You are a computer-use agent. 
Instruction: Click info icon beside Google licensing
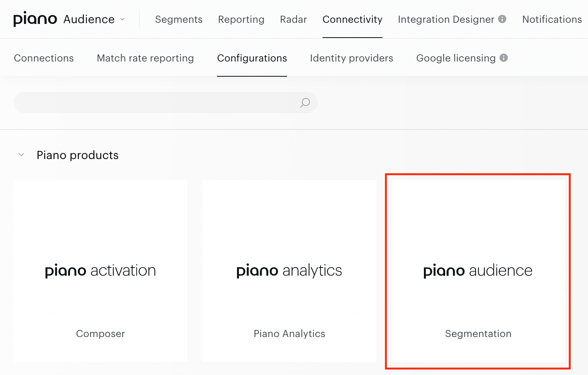(504, 58)
